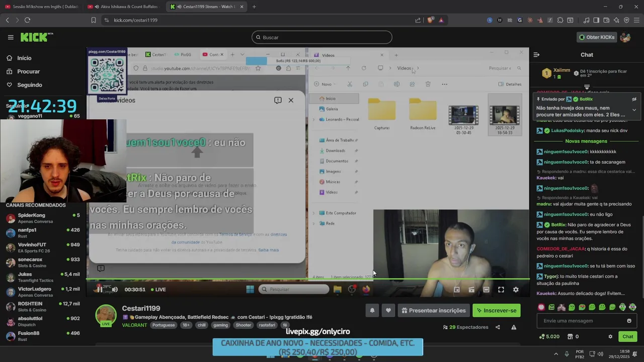The height and width of the screenshot is (362, 644).
Task: Switch to theater mode on player
Action: 486,290
